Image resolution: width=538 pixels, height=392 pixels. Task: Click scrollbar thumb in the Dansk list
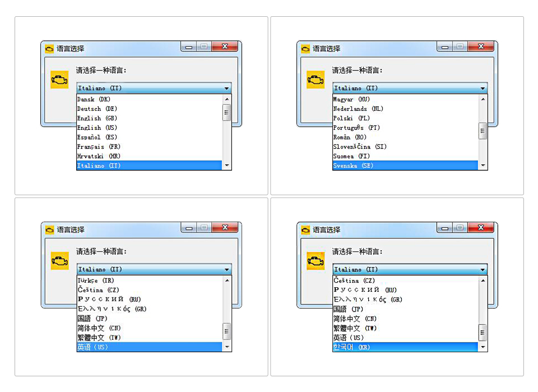(226, 113)
